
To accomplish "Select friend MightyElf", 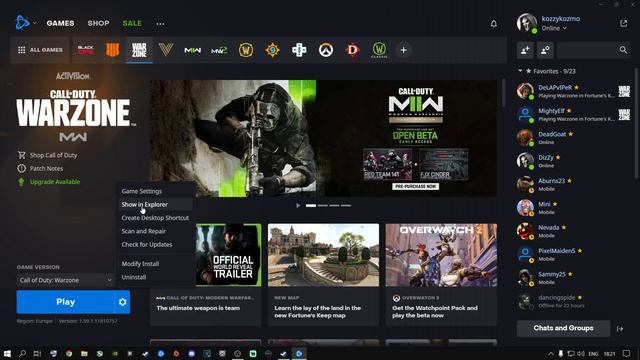I will 573,114.
